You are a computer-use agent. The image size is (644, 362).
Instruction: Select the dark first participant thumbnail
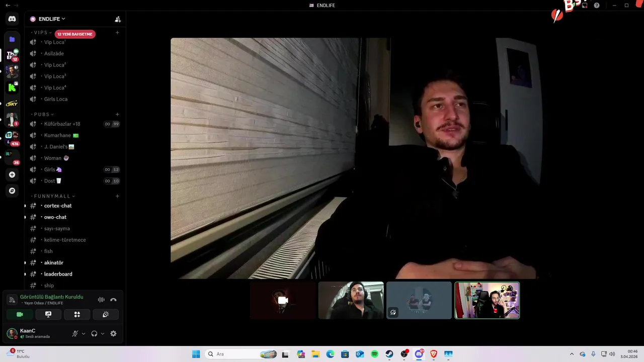pyautogui.click(x=283, y=300)
